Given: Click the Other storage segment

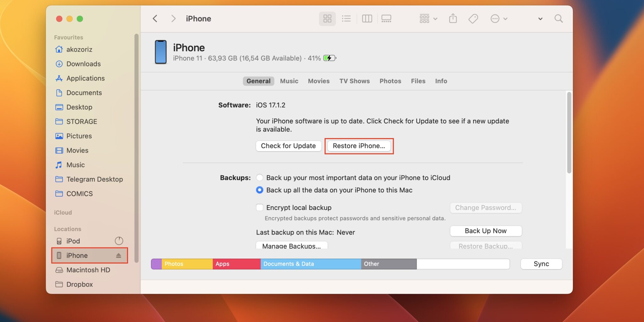Looking at the screenshot, I should [x=389, y=264].
